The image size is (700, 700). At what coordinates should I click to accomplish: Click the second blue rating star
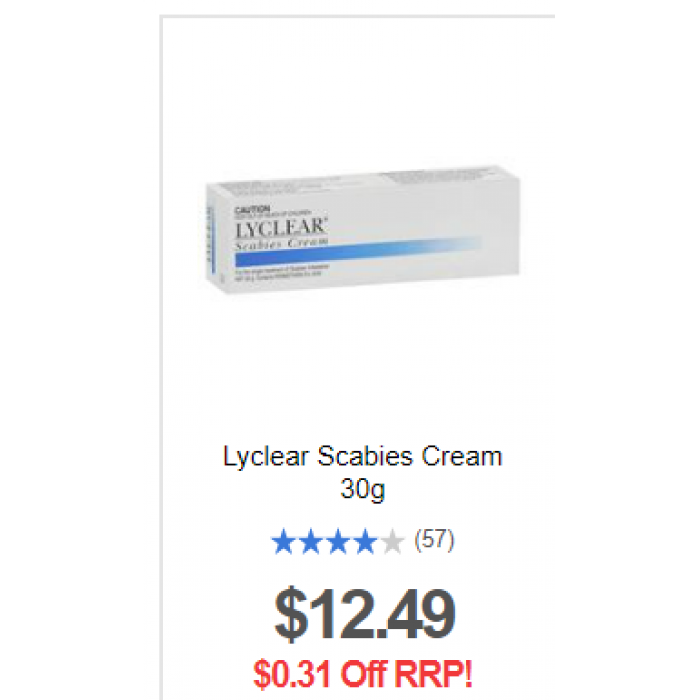311,542
